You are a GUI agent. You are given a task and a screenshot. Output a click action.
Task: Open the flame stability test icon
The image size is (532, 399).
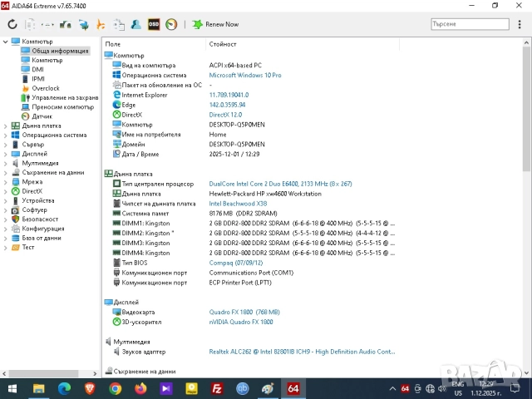tap(101, 24)
